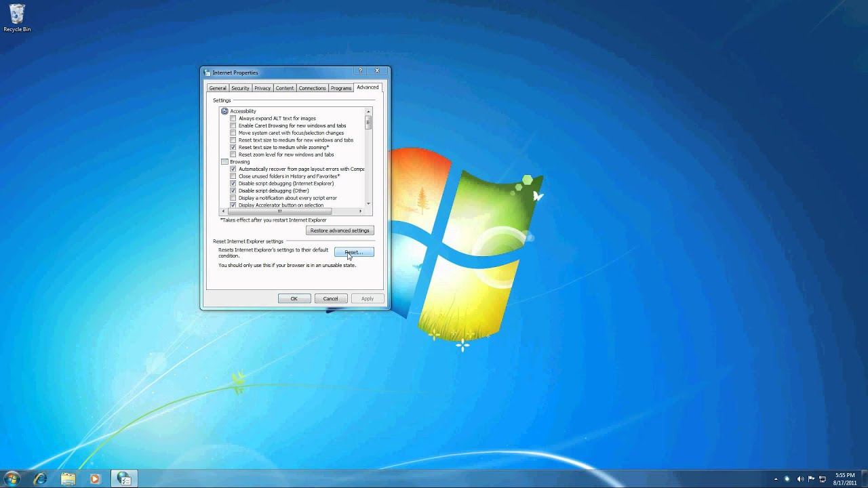The image size is (868, 488).
Task: Click settings list scroll left arrow
Action: 224,211
